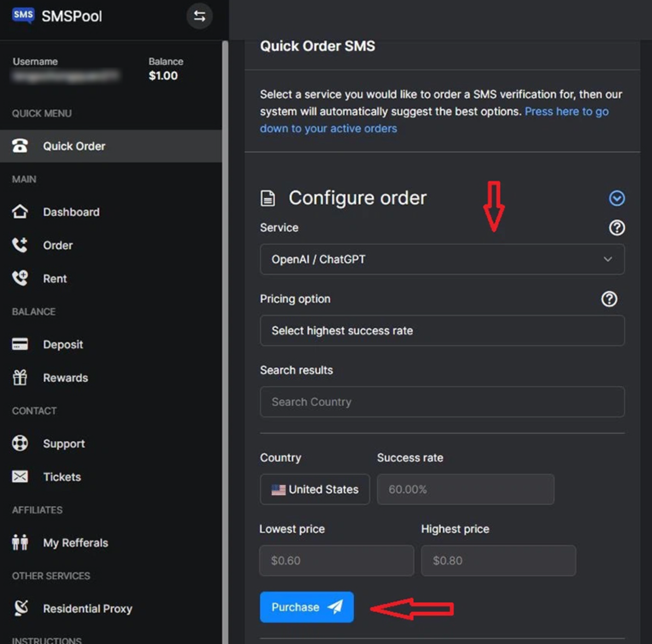Open the Order page
Screen dimensions: 652x644
pos(58,245)
